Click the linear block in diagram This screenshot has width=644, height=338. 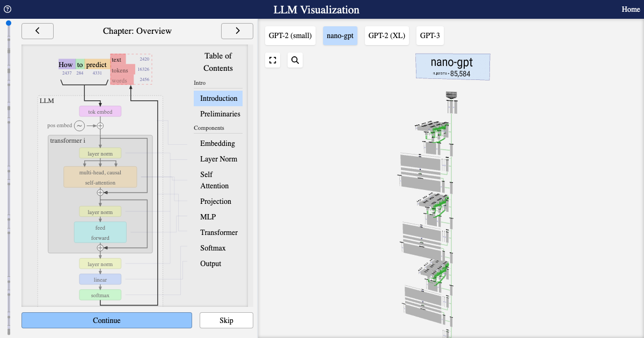click(x=100, y=280)
